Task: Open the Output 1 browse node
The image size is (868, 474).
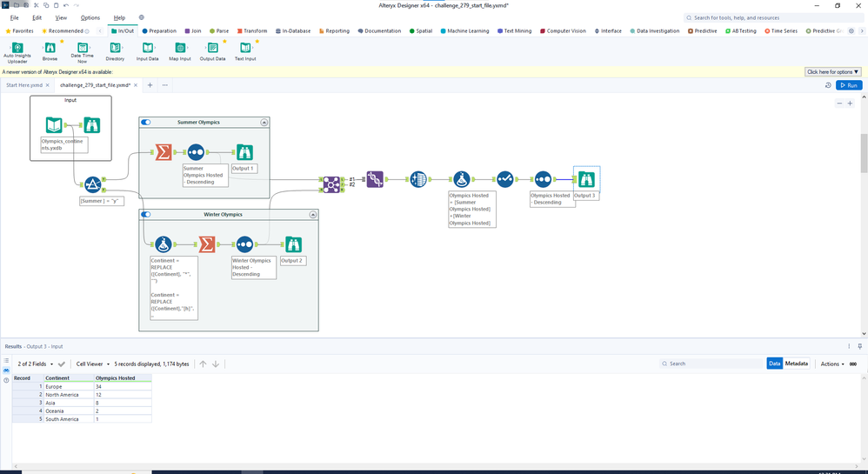Action: tap(244, 151)
